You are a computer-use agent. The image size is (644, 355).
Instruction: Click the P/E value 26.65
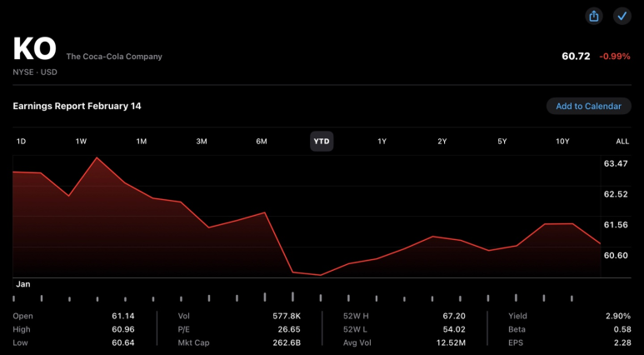pyautogui.click(x=289, y=329)
